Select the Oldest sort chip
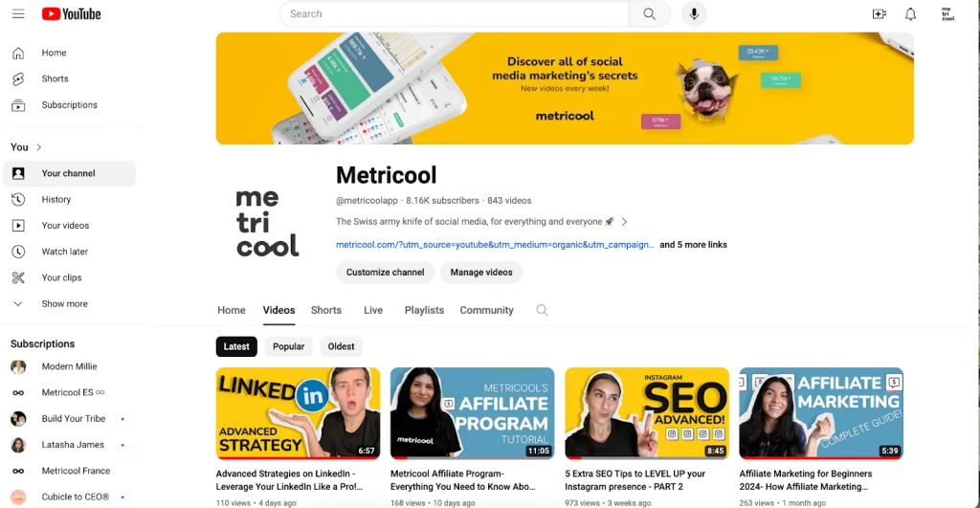The height and width of the screenshot is (508, 980). (x=341, y=346)
